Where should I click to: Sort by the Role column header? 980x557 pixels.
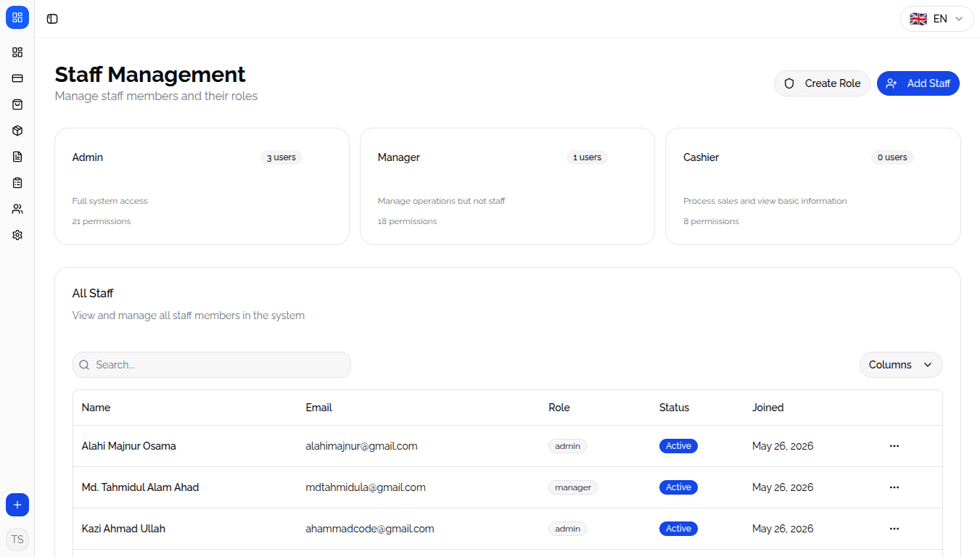pyautogui.click(x=559, y=408)
